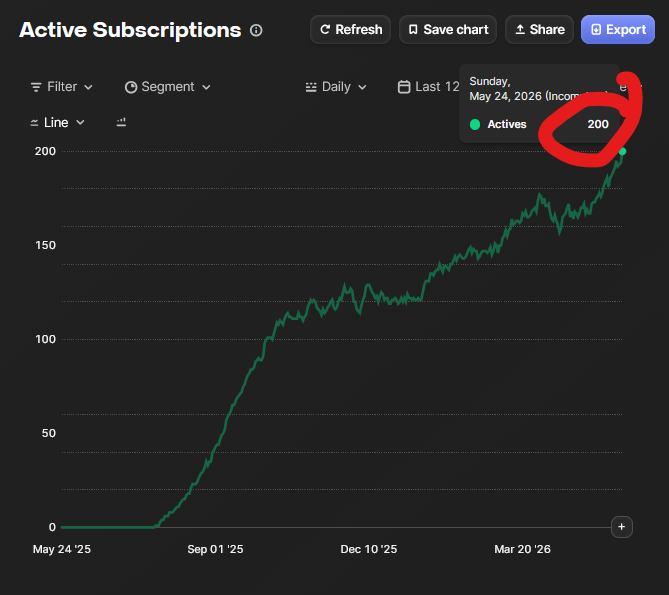Image resolution: width=669 pixels, height=595 pixels.
Task: Click the 200 value in the tooltip
Action: coord(598,124)
